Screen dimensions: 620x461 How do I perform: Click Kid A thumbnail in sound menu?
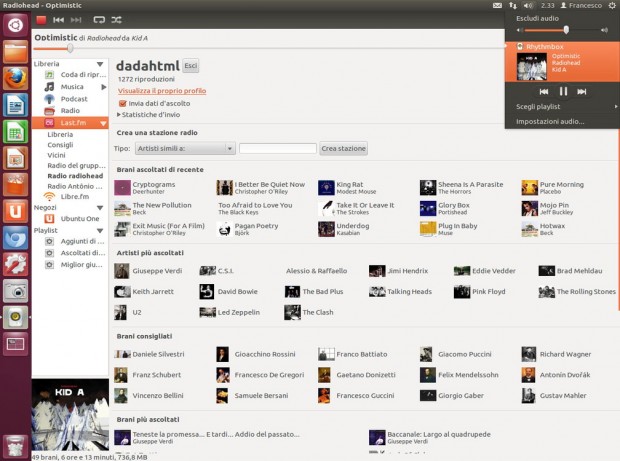[531, 66]
